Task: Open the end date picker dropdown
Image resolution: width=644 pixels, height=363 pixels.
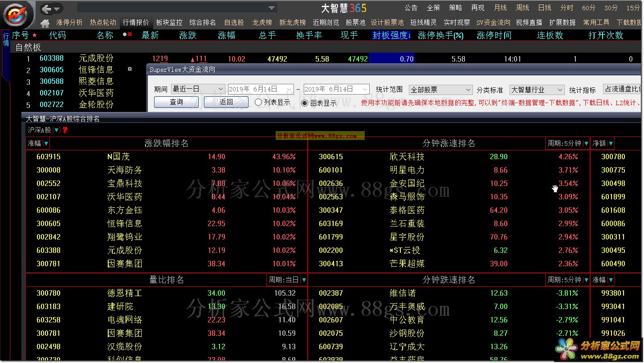Action: (365, 89)
